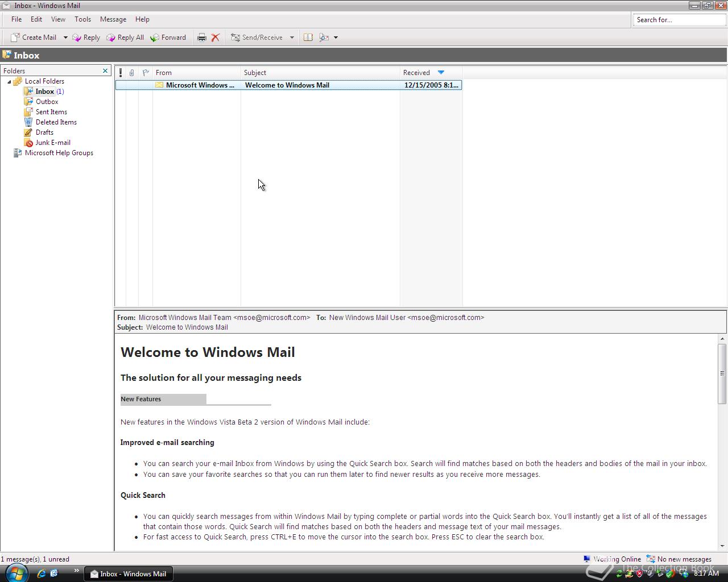Click the Inbox - Windows Mail taskbar button
This screenshot has width=728, height=582.
(x=129, y=574)
